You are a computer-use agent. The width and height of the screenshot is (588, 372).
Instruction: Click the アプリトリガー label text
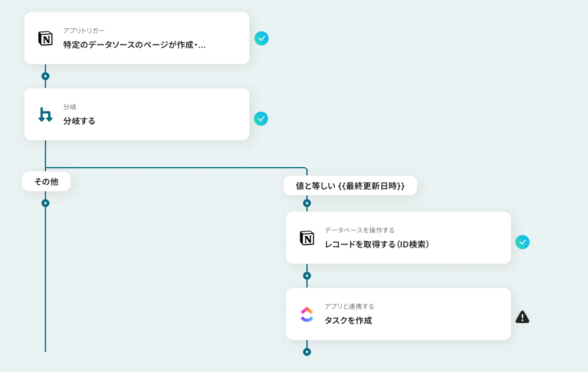point(84,30)
